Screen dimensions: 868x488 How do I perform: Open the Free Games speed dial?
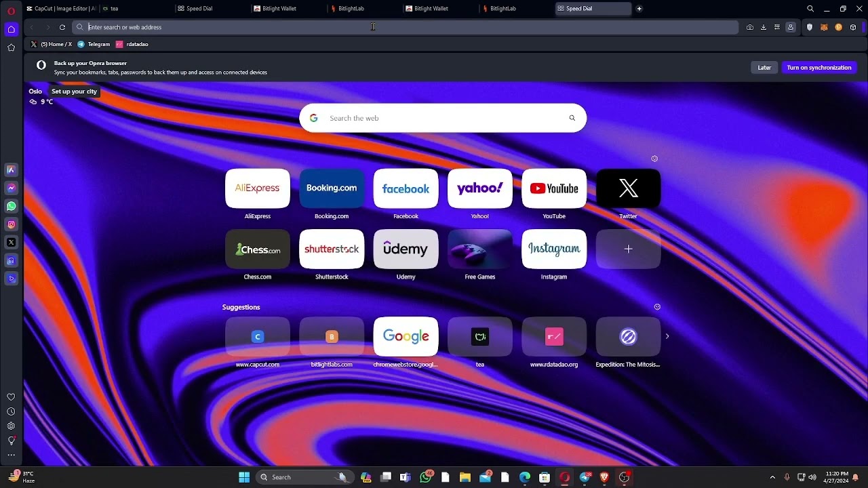(x=480, y=249)
